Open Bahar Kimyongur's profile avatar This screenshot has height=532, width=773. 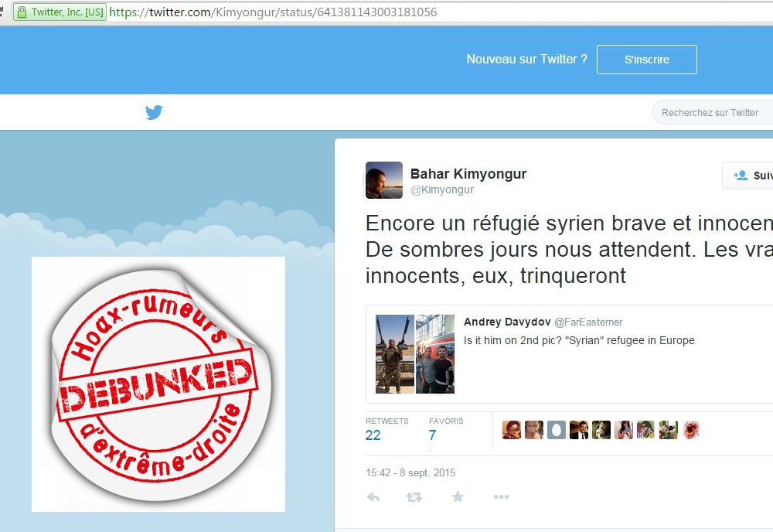[384, 180]
